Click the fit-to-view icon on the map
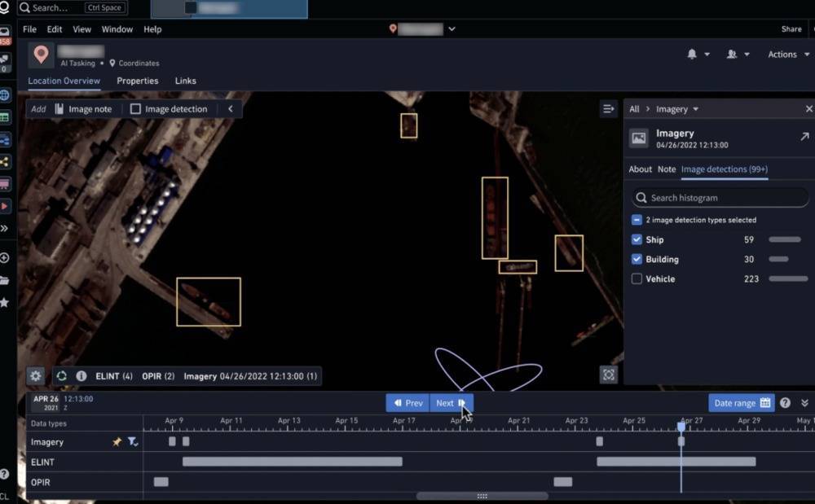Image resolution: width=815 pixels, height=504 pixels. (608, 375)
